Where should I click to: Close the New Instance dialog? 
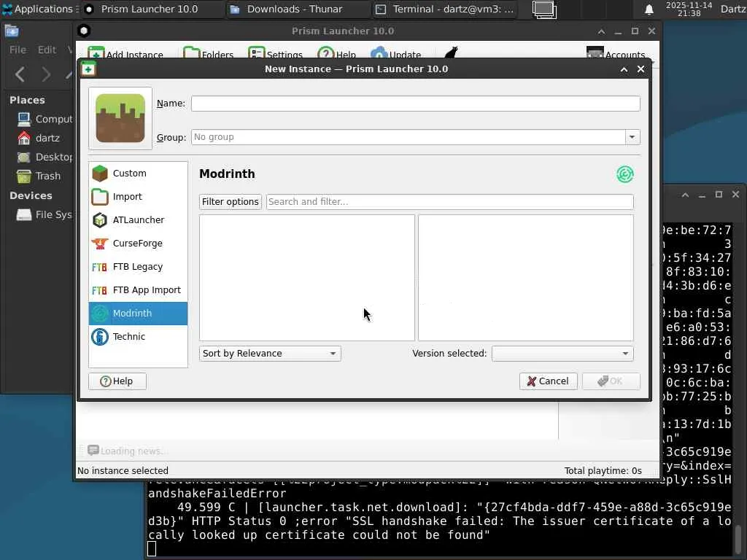coord(640,69)
